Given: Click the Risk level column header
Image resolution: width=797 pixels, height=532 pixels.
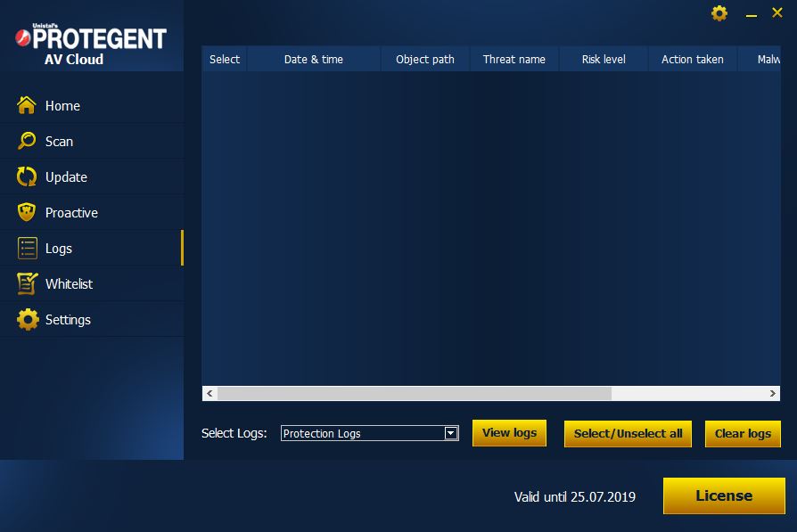Looking at the screenshot, I should click(604, 59).
